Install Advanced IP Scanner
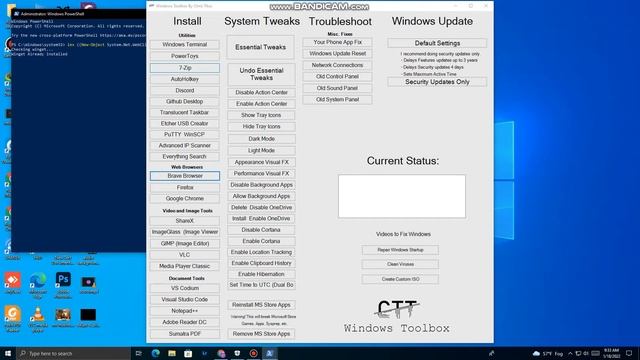 pos(185,145)
